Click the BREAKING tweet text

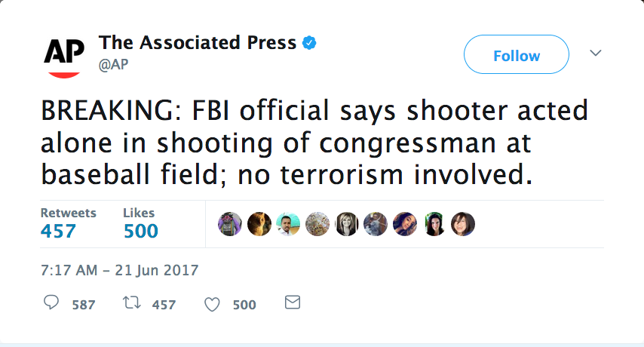click(314, 143)
